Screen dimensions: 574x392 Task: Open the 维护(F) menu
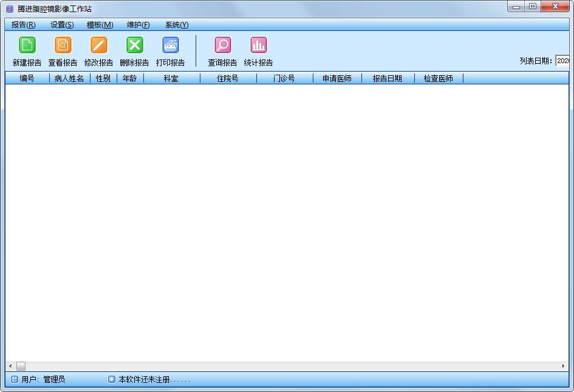(138, 25)
